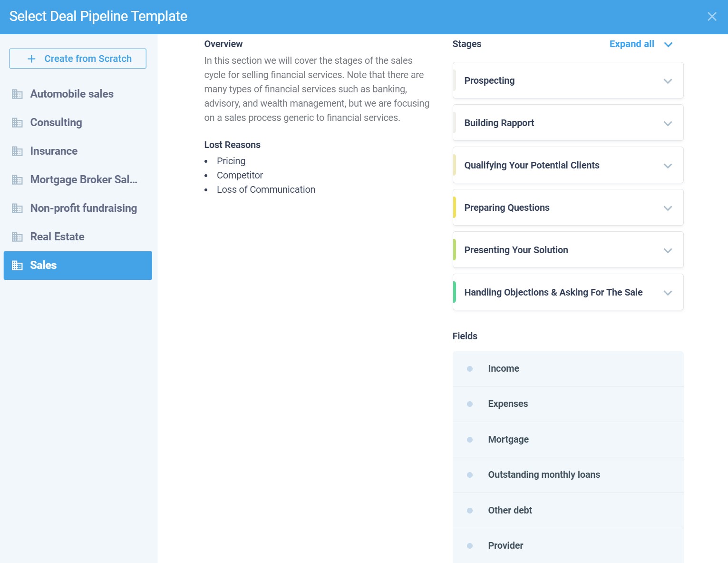The image size is (728, 563).
Task: Expand the Prospecting stage chevron
Action: [x=668, y=81]
